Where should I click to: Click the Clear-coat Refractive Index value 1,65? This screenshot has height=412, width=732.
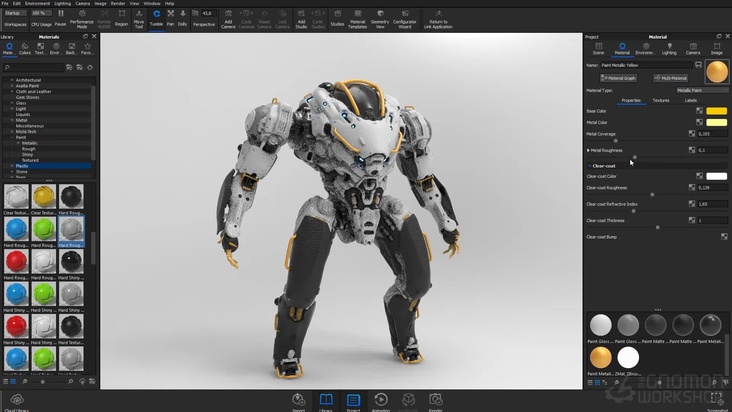pos(712,204)
